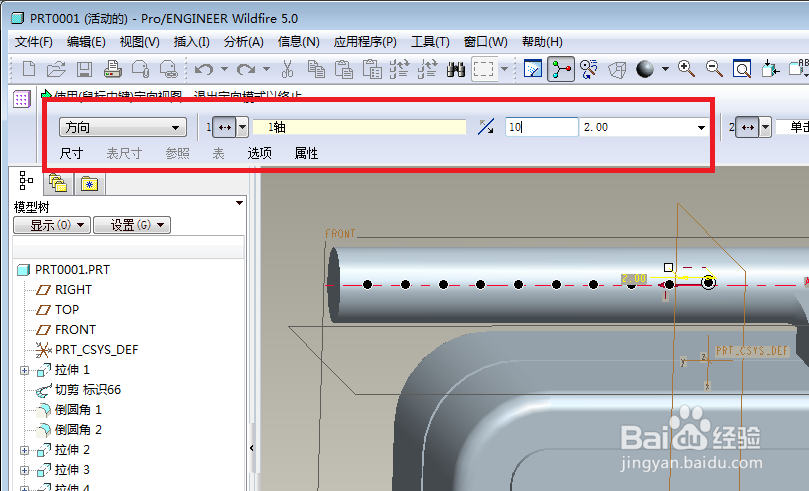Open the 文件(F) menu
Viewport: 809px width, 491px height.
[34, 42]
